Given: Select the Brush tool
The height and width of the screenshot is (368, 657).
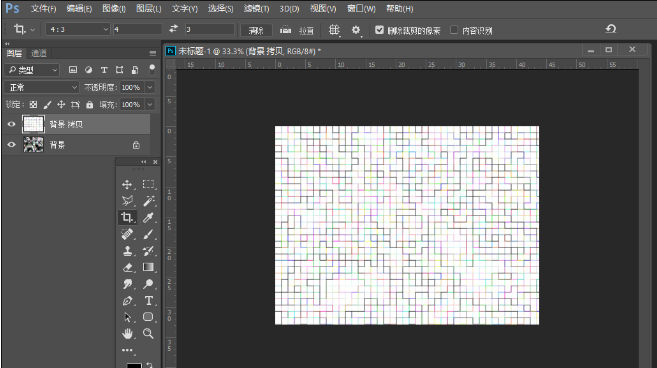Looking at the screenshot, I should pyautogui.click(x=148, y=234).
